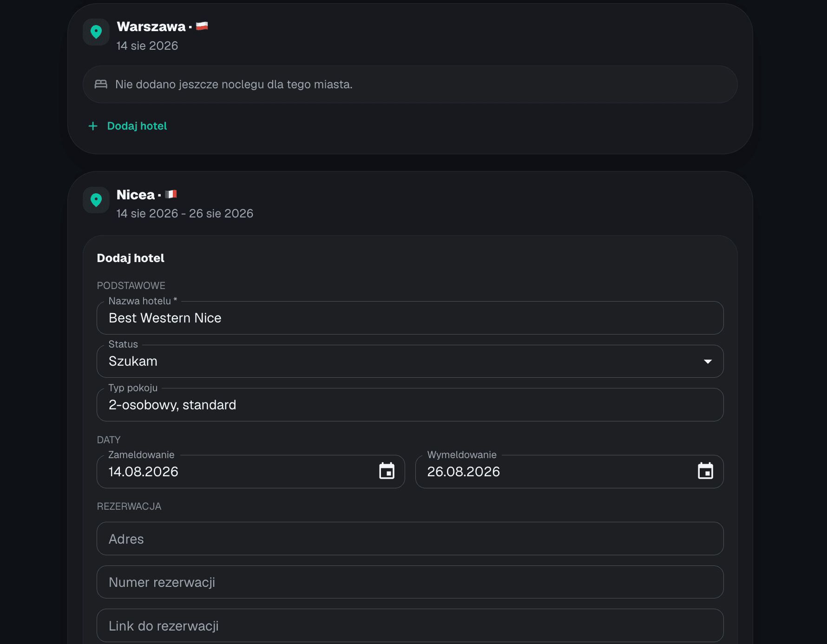Click the Dodaj hotel form heading
Image resolution: width=827 pixels, height=644 pixels.
pos(131,258)
